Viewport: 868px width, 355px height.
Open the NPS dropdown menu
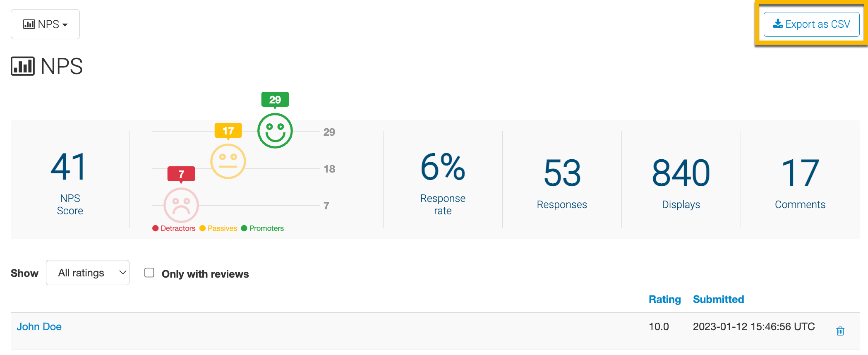coord(45,24)
